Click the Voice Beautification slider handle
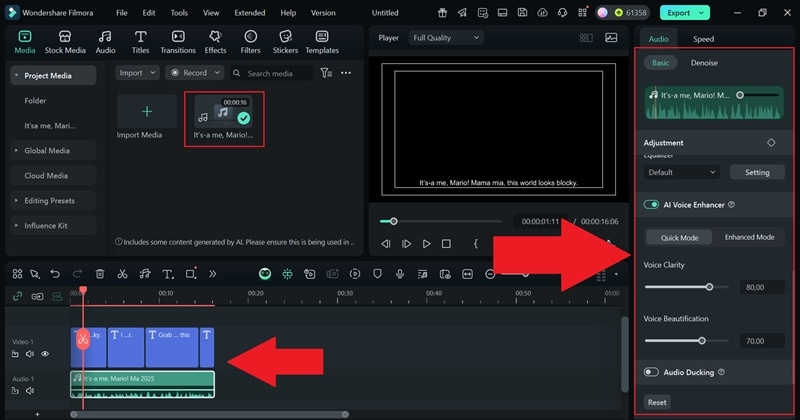800x420 pixels. point(702,340)
